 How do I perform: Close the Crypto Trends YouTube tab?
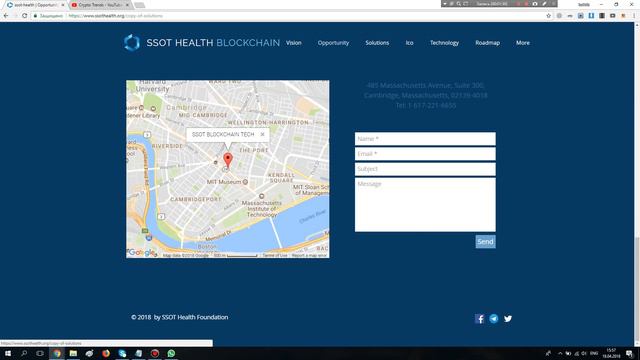[x=127, y=5]
